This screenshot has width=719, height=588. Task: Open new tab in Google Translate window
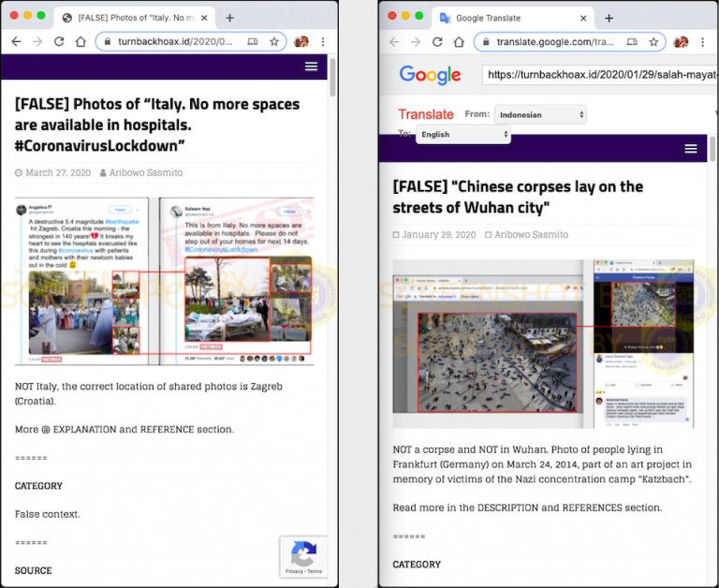pos(609,19)
